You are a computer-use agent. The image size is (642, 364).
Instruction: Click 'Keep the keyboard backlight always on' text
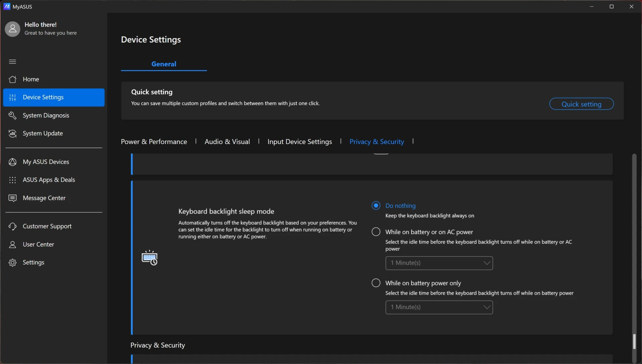pyautogui.click(x=430, y=216)
